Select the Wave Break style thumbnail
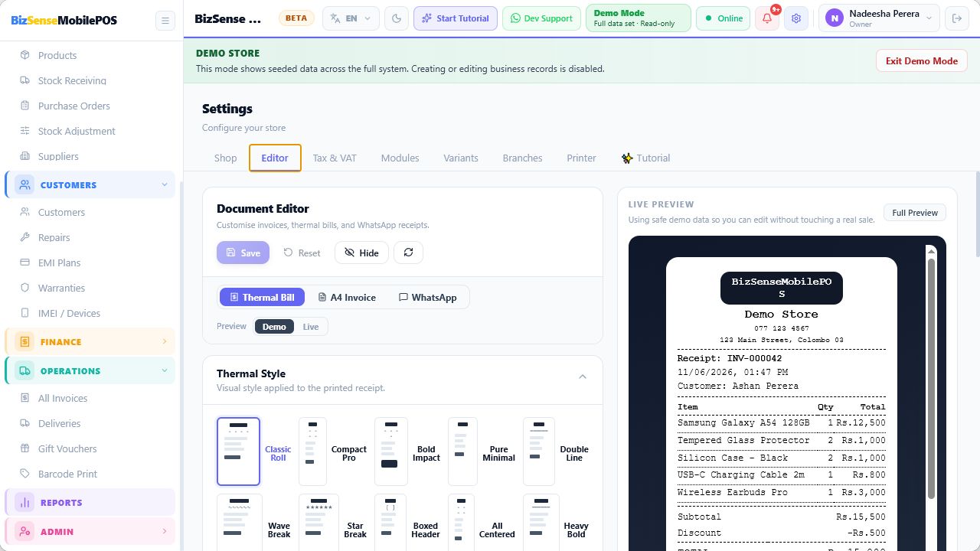 (x=240, y=523)
